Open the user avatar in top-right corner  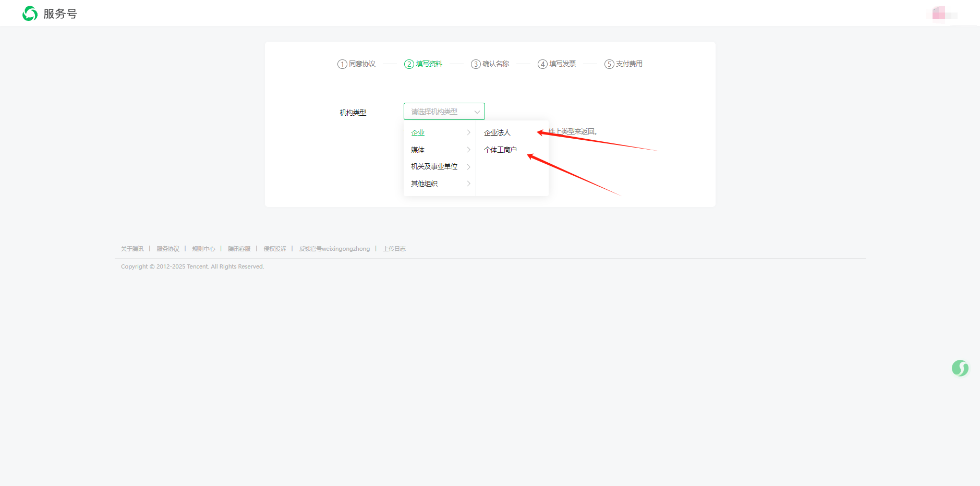(939, 13)
